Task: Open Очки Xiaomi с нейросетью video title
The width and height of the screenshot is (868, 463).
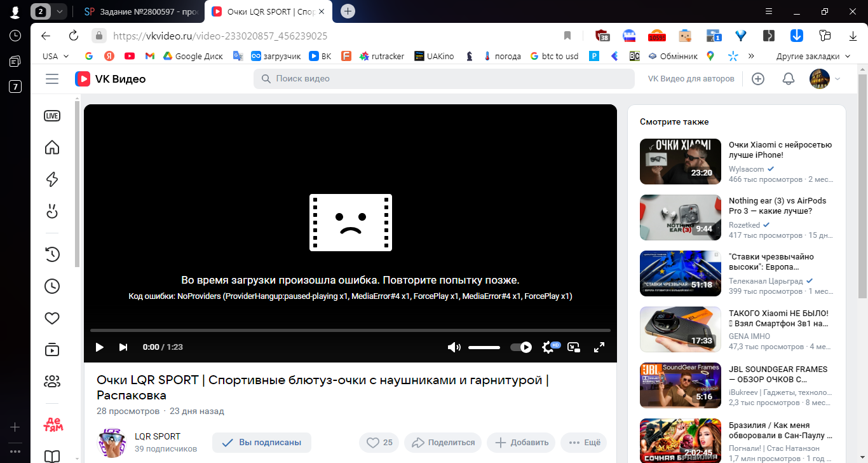Action: click(780, 149)
